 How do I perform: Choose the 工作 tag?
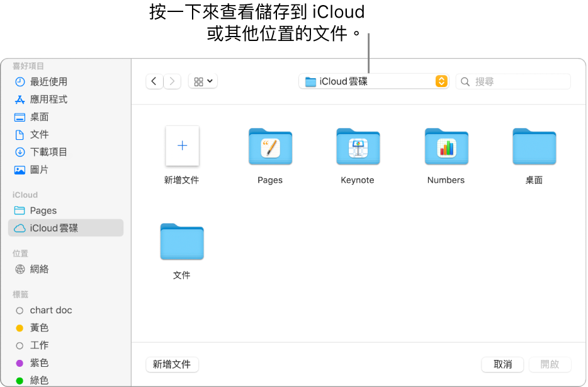pyautogui.click(x=65, y=345)
